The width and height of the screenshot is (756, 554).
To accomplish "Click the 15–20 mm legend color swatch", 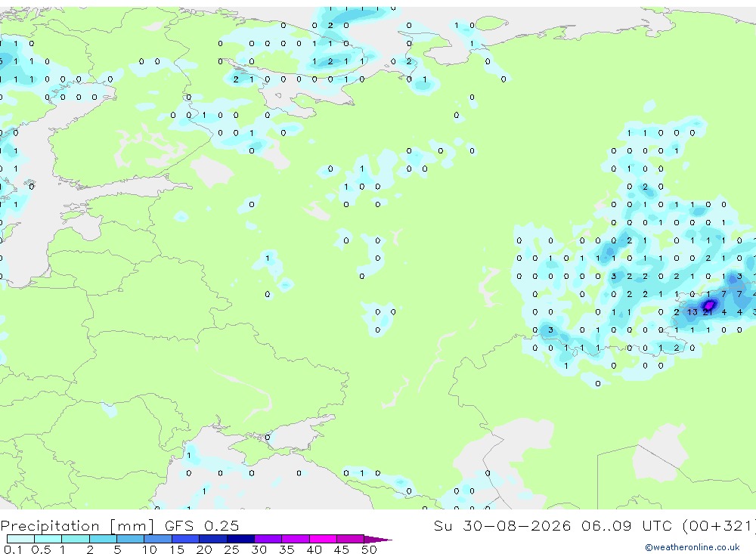I will [x=186, y=539].
